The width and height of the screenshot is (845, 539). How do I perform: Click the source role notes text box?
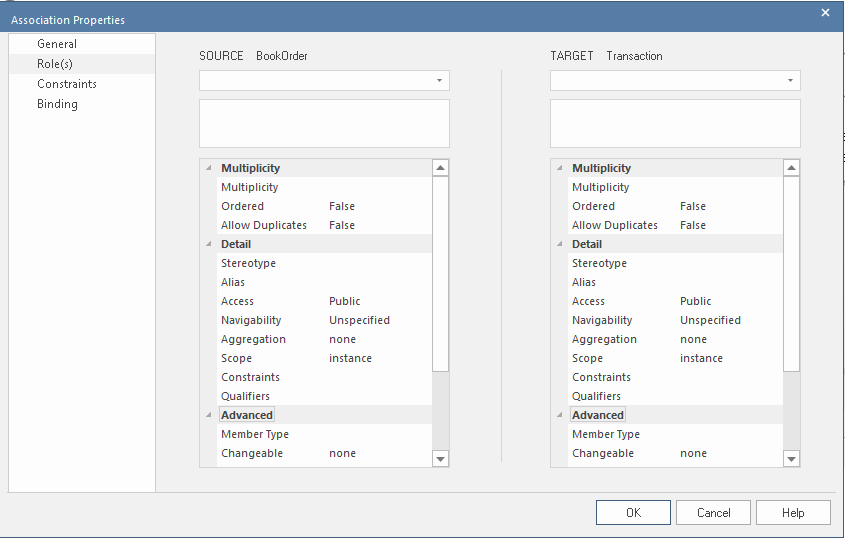[x=324, y=123]
